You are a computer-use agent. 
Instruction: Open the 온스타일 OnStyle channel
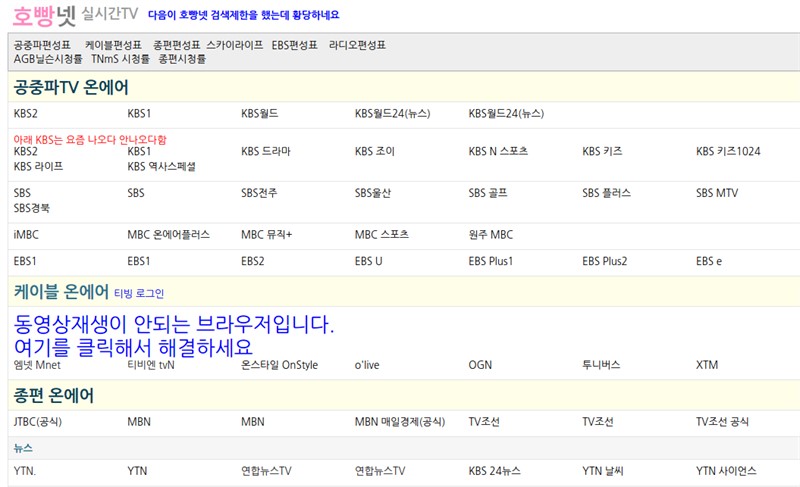click(279, 365)
